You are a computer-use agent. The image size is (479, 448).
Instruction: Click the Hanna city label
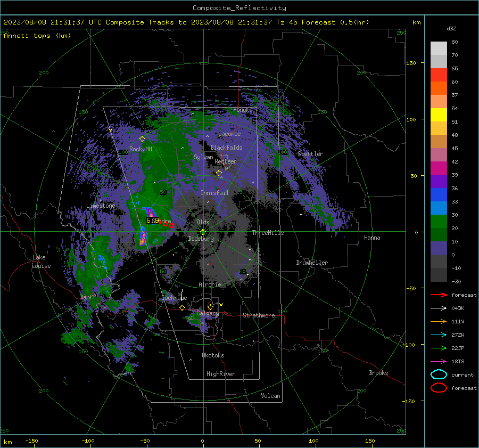coord(372,238)
